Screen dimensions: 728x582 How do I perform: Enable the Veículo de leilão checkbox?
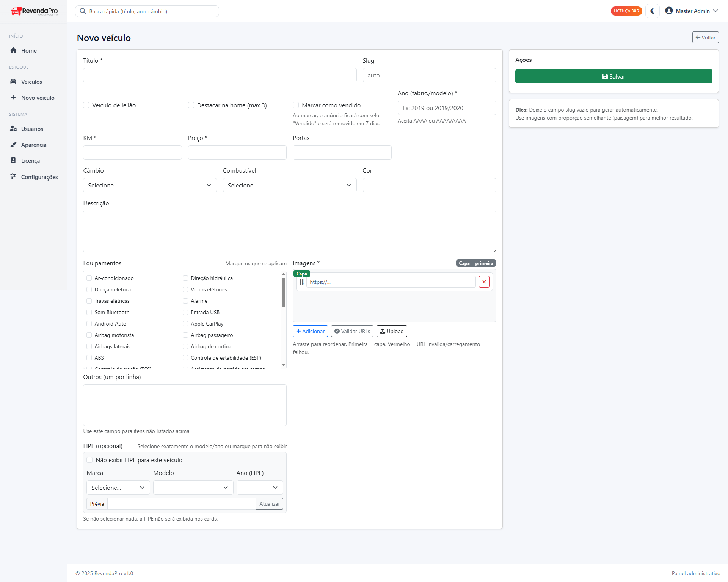[86, 105]
